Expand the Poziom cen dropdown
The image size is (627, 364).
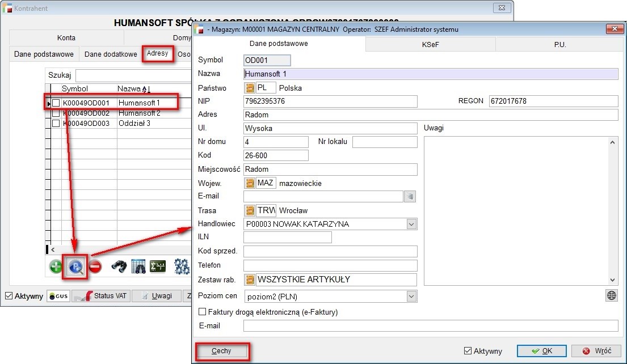pyautogui.click(x=411, y=297)
